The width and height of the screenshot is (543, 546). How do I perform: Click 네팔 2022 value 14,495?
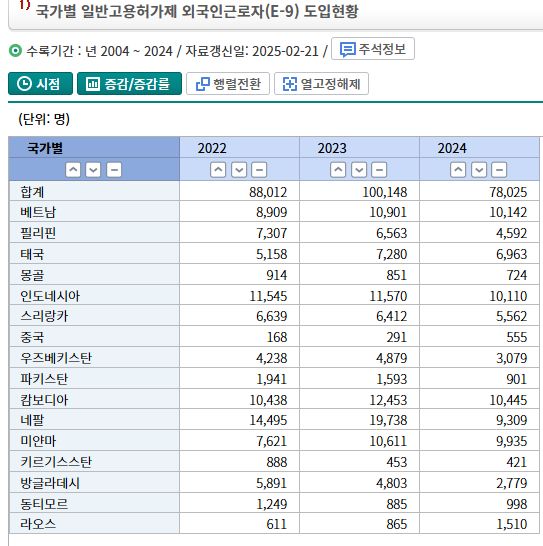[268, 420]
